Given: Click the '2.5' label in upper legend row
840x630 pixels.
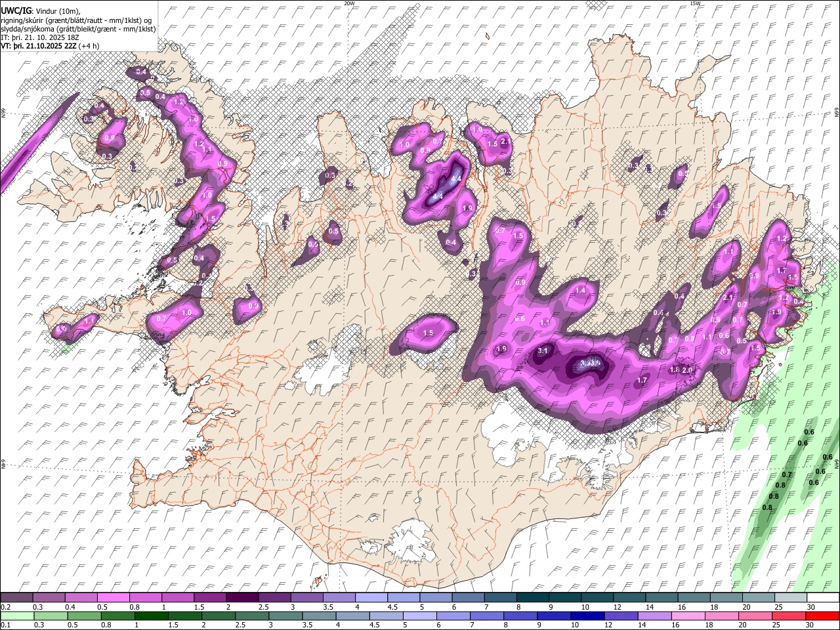Looking at the screenshot, I should [x=264, y=607].
